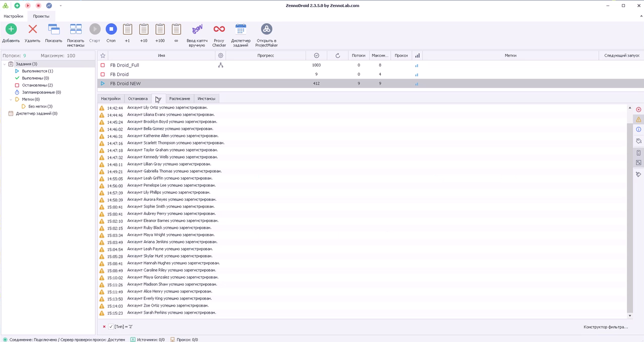Screen dimensions: 644x342
Task: Switch to the Настройки ribbon tab
Action: (13, 16)
